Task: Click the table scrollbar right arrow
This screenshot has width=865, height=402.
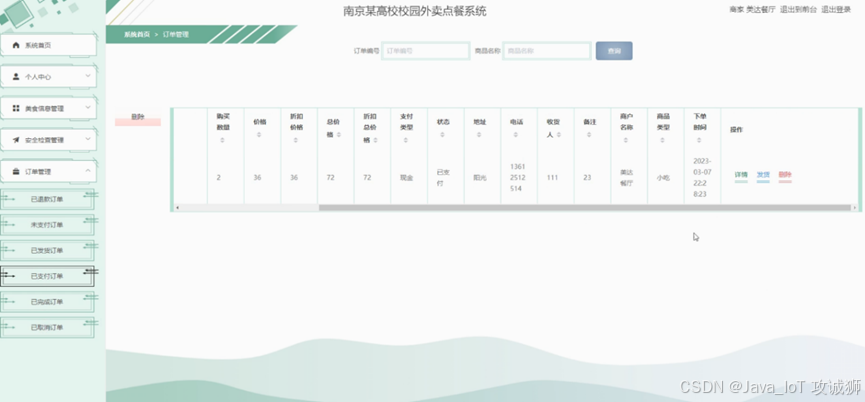Action: (855, 208)
